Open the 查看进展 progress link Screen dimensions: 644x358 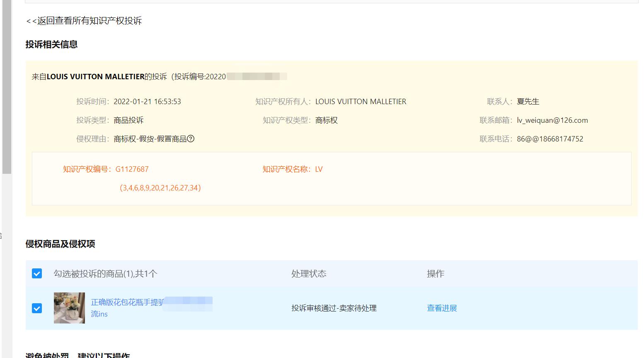tap(441, 308)
